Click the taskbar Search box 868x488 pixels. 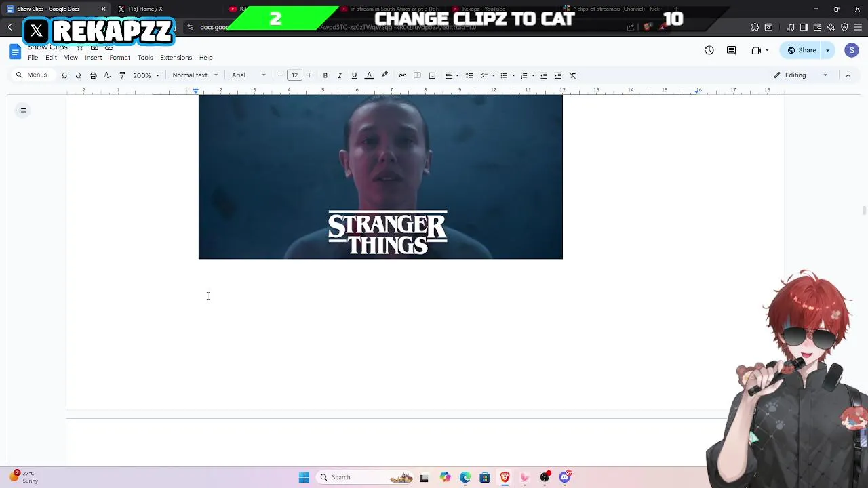(x=366, y=477)
